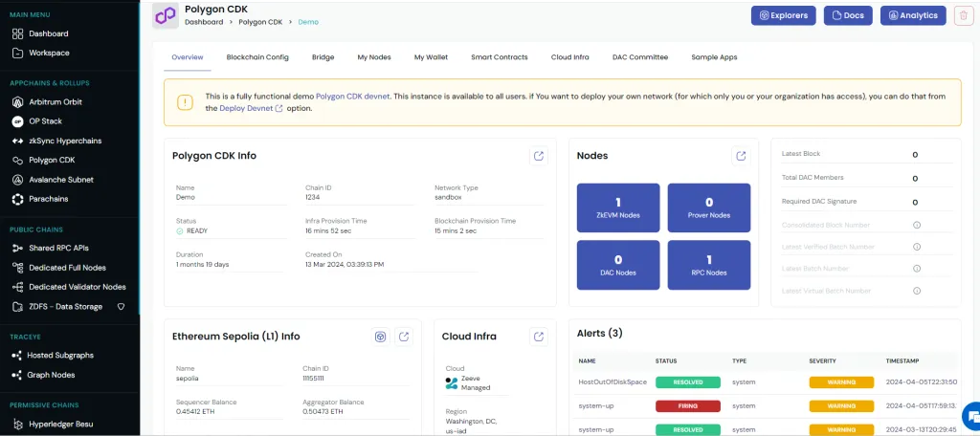Open Hyperledger Besu in the sidebar

(54, 425)
